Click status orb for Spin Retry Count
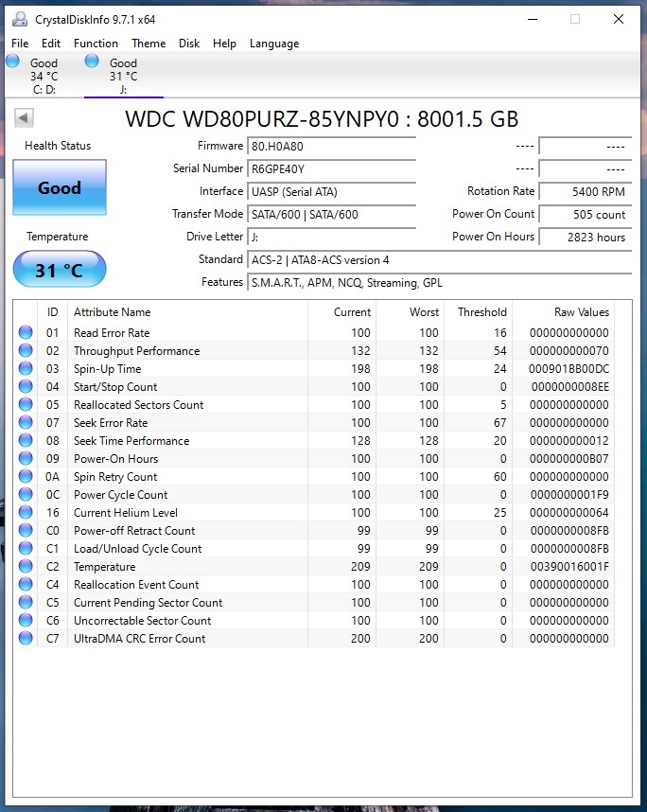The height and width of the screenshot is (812, 647). coord(26,476)
